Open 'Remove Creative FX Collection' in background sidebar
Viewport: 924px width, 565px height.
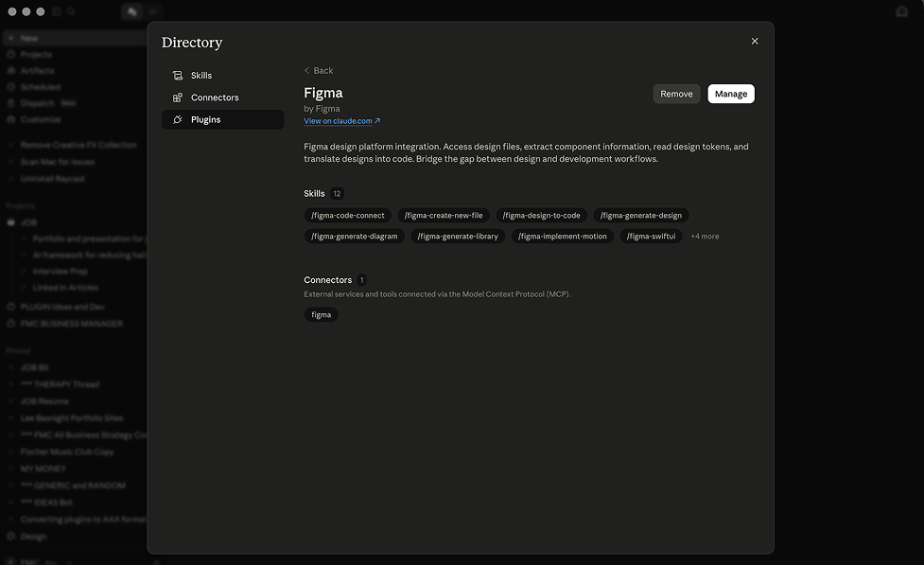point(78,145)
